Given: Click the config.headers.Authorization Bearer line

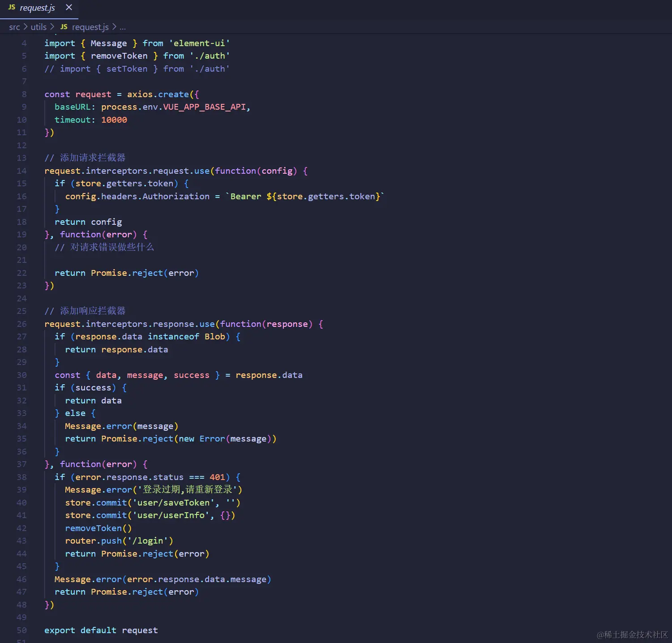Looking at the screenshot, I should tap(225, 197).
